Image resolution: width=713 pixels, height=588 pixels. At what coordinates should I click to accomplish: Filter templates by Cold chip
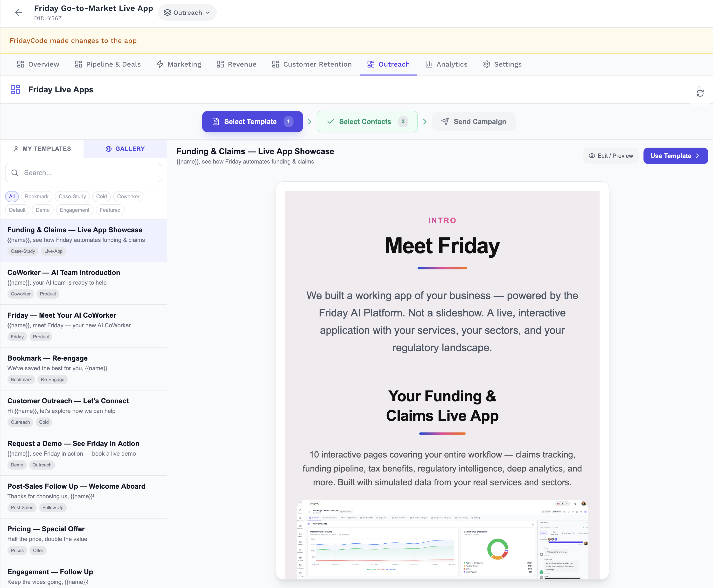click(101, 197)
